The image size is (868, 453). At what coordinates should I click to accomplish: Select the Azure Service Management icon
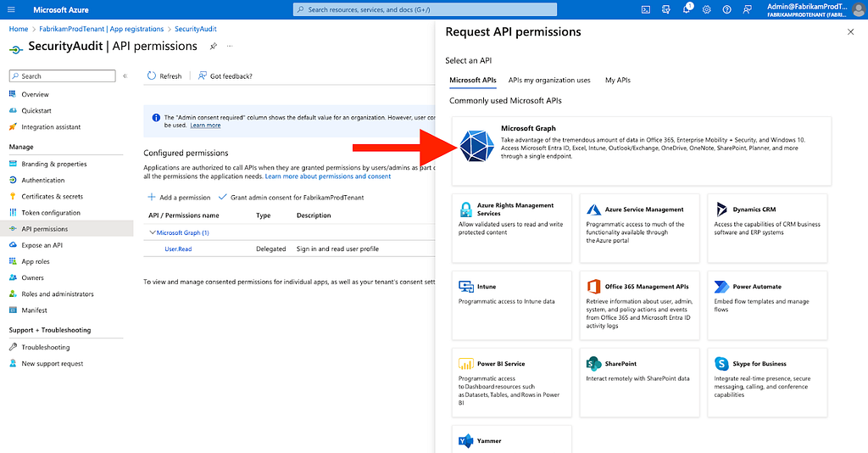[x=593, y=210]
